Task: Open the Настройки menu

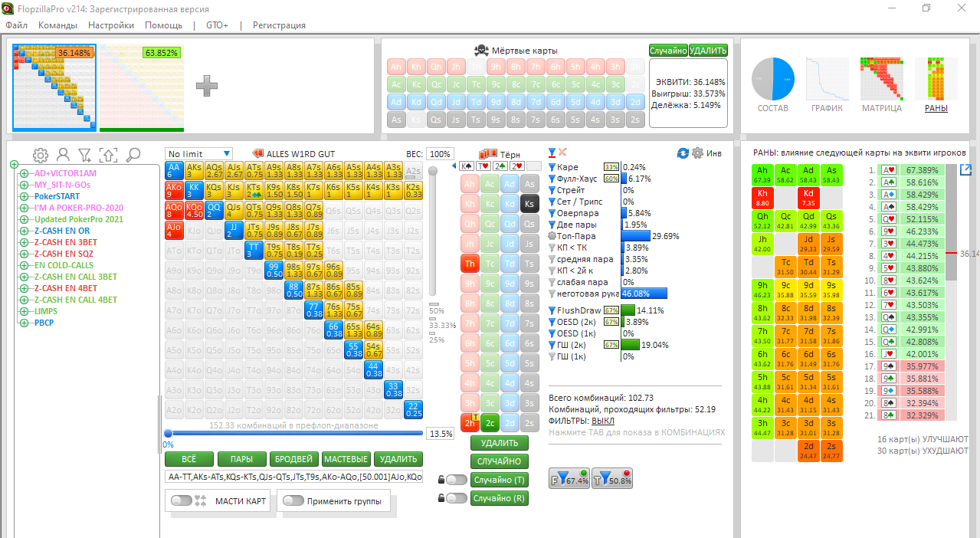Action: (111, 25)
